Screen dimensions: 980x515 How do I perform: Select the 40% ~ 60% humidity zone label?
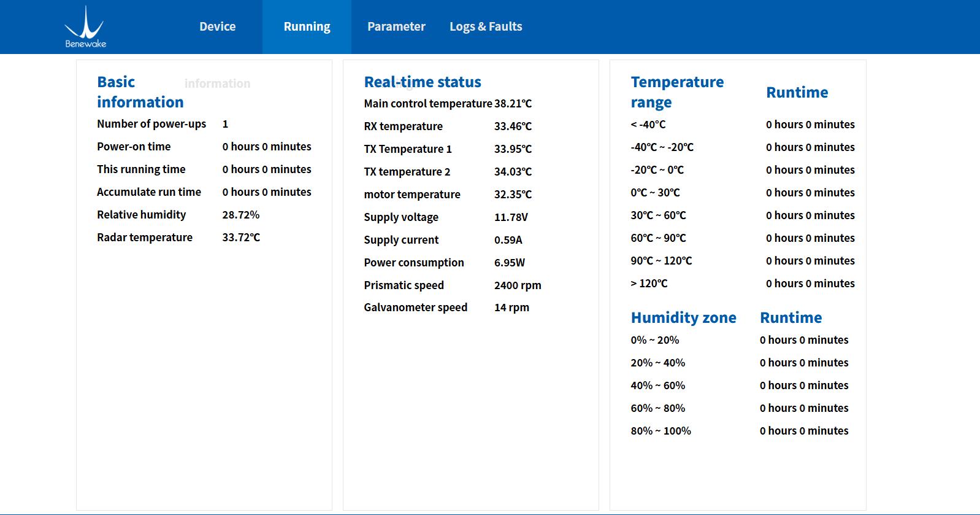[x=658, y=385]
